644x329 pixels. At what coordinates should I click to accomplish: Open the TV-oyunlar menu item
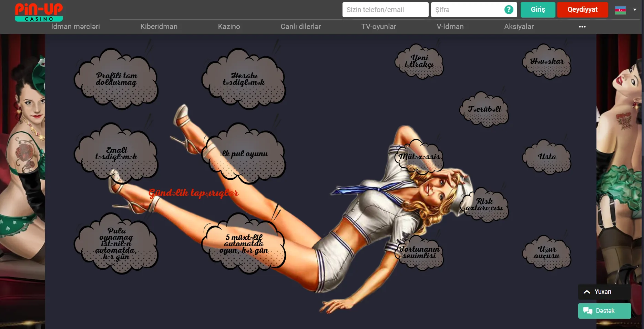pos(378,27)
